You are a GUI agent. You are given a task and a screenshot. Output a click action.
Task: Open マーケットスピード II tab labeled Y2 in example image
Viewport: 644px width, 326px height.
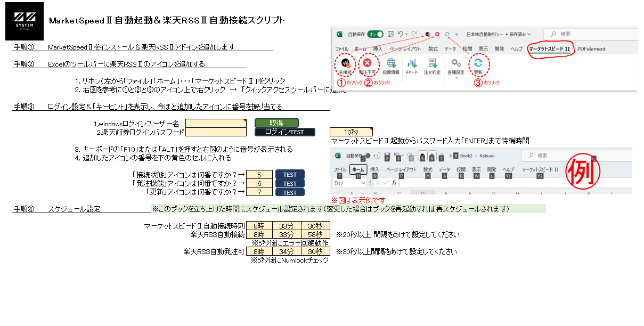[x=540, y=169]
